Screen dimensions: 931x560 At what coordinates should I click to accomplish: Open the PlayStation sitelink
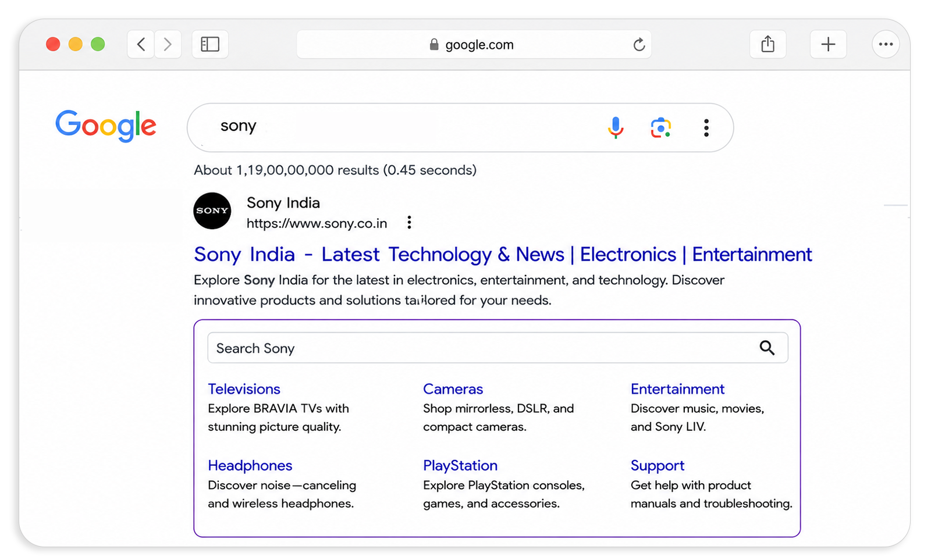tap(460, 466)
